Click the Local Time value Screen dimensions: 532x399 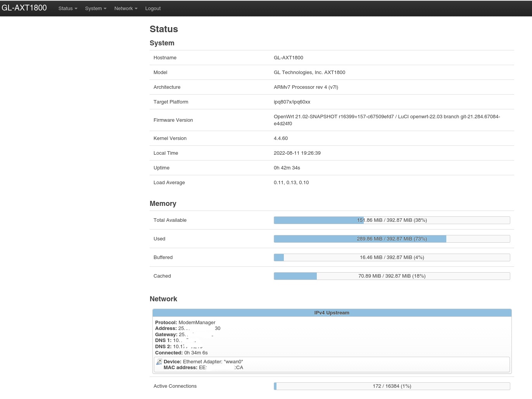point(297,153)
